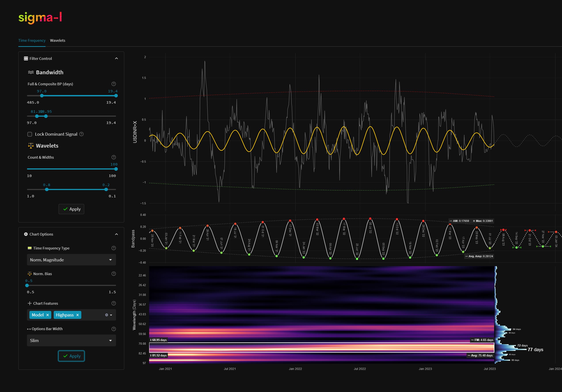The height and width of the screenshot is (392, 562).
Task: Click the Norm. Bias slider handle
Action: pos(27,285)
